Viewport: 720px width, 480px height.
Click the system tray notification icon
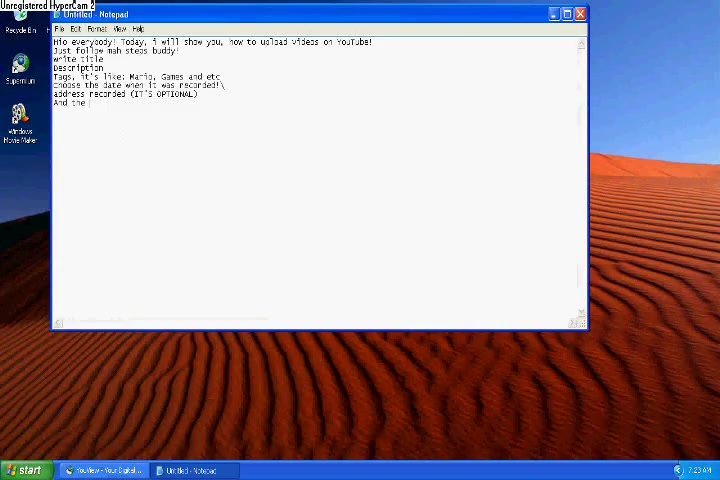coord(679,470)
